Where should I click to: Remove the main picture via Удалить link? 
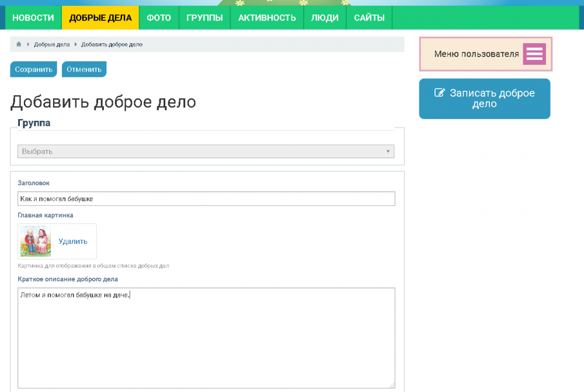[73, 242]
